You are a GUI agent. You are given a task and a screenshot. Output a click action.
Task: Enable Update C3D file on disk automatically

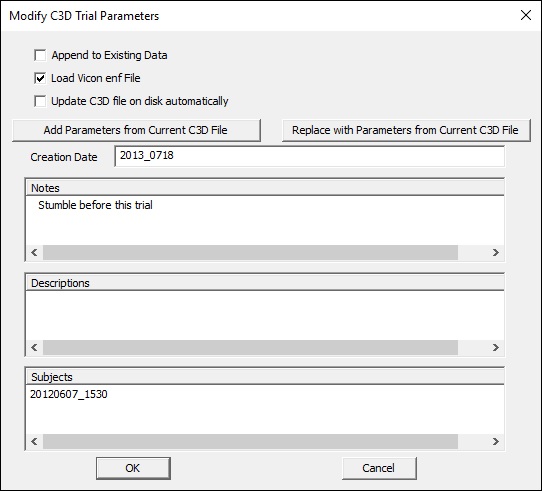(40, 101)
